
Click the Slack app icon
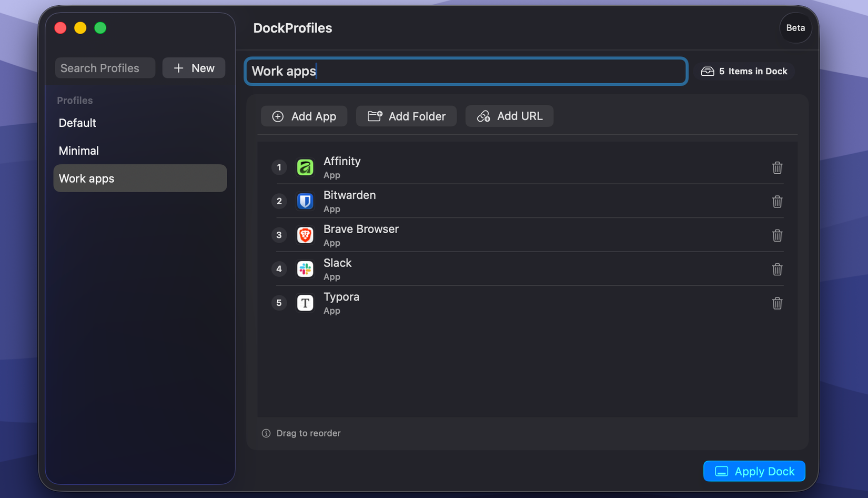pos(305,269)
